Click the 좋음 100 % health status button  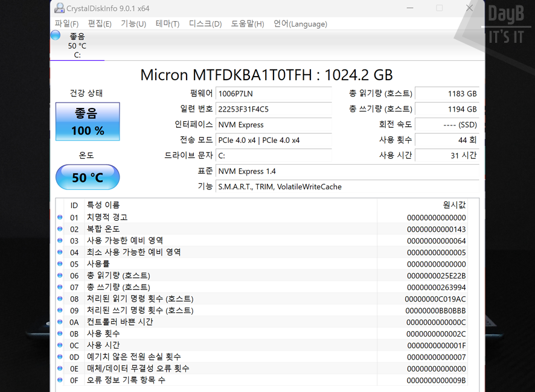88,122
